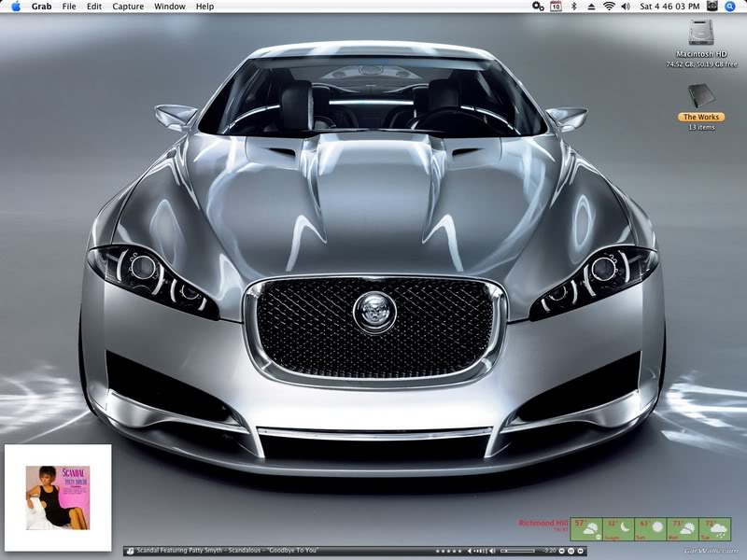
Task: Click the music note icon in player bar
Action: coord(130,551)
